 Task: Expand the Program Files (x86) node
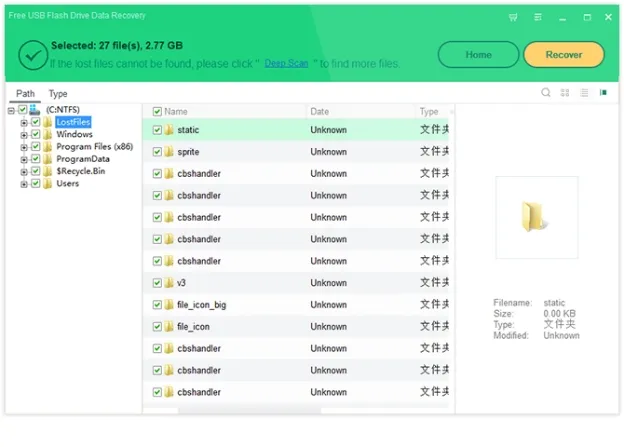coord(24,147)
